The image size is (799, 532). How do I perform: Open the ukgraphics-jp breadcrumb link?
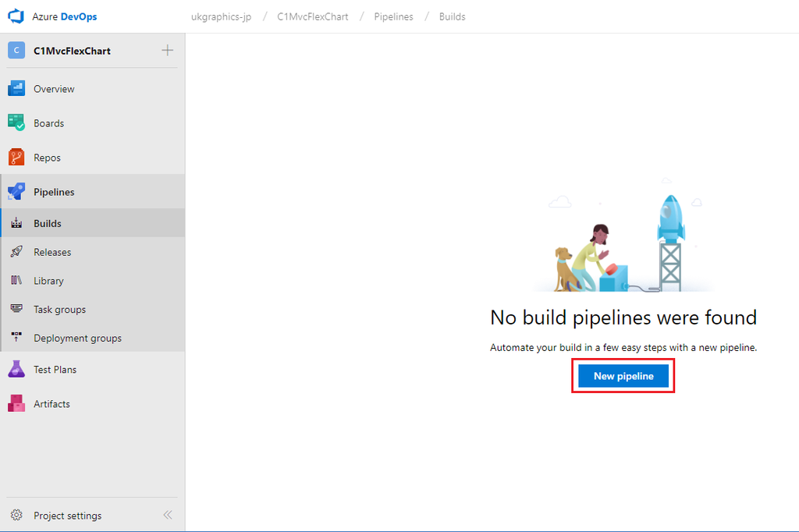click(221, 17)
